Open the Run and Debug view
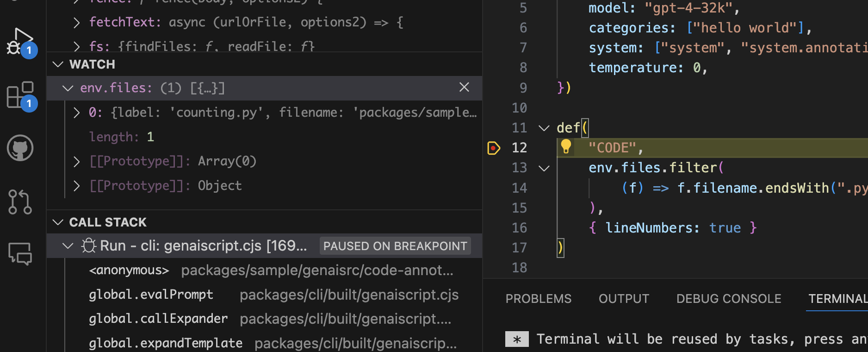 point(19,42)
